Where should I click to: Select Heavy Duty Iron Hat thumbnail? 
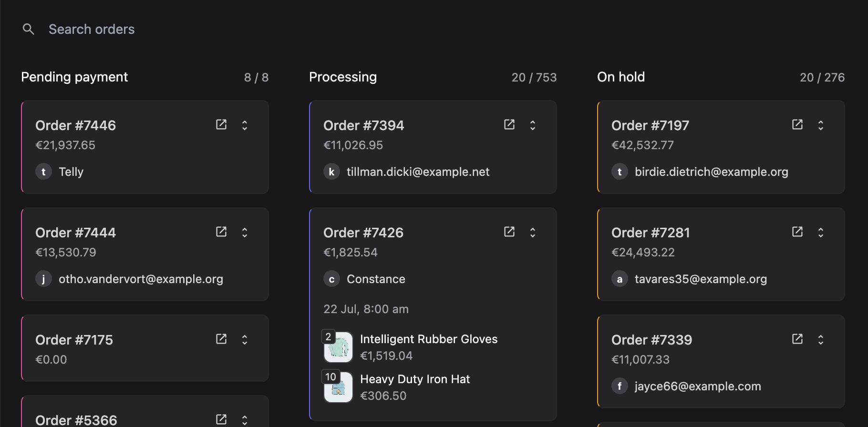(x=339, y=387)
